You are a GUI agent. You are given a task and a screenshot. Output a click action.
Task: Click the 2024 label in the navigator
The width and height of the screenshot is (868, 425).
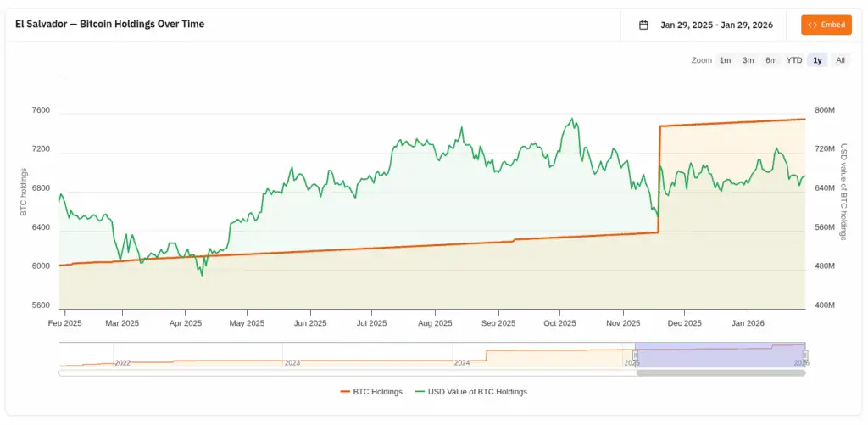tap(462, 362)
